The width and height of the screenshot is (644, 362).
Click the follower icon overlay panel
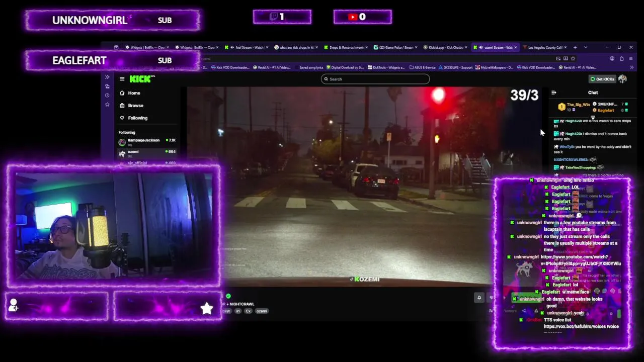(57, 306)
